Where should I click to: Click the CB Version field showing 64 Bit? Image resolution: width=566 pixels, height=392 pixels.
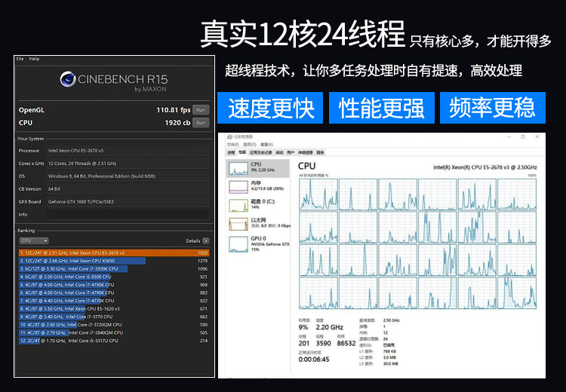coord(128,189)
